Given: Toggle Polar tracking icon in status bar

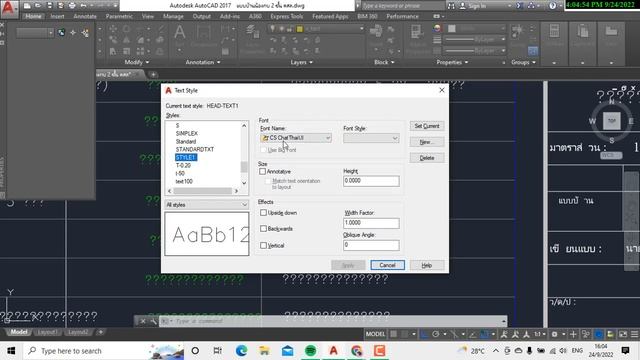Looking at the screenshot, I should coord(436,334).
